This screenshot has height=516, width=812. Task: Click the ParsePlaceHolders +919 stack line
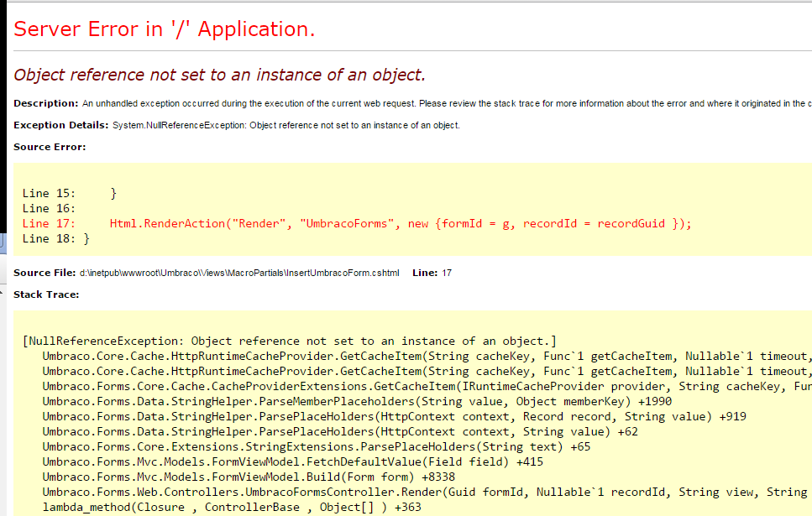(x=394, y=416)
